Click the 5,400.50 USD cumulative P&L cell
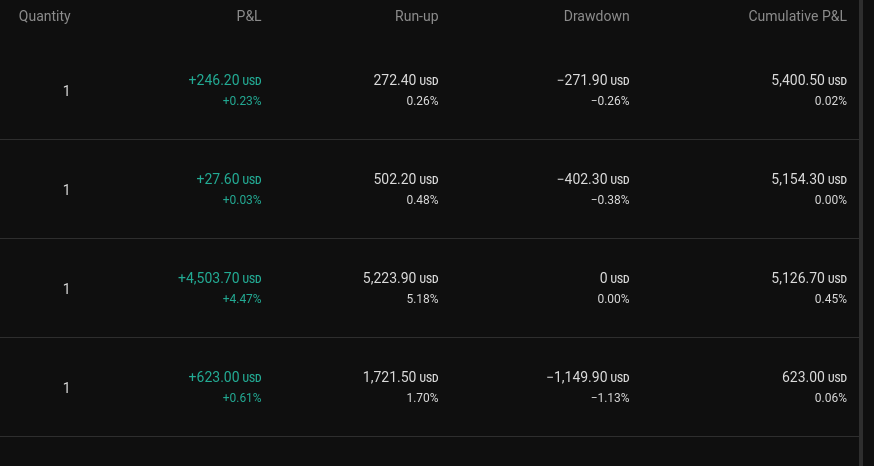The height and width of the screenshot is (466, 874). click(x=809, y=80)
